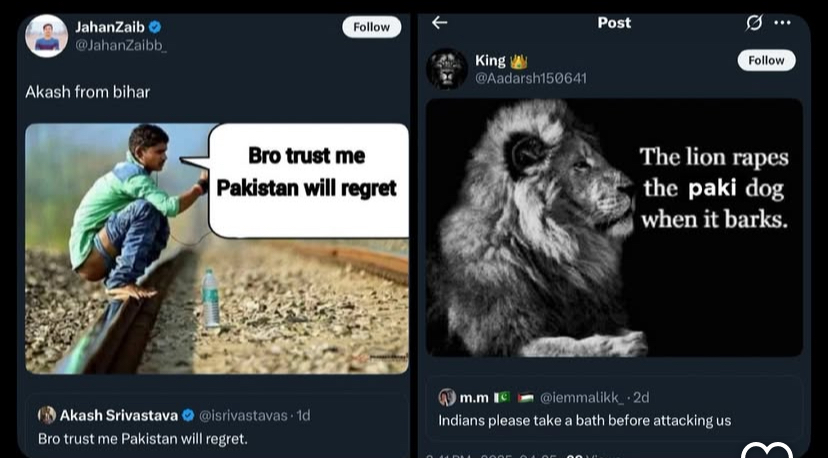Open the three-dot more options menu

[x=782, y=22]
